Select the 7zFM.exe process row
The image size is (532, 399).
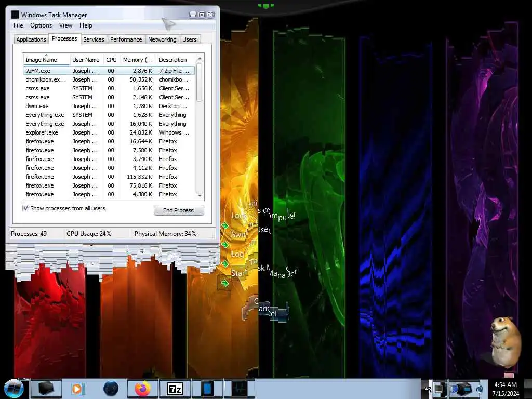109,71
